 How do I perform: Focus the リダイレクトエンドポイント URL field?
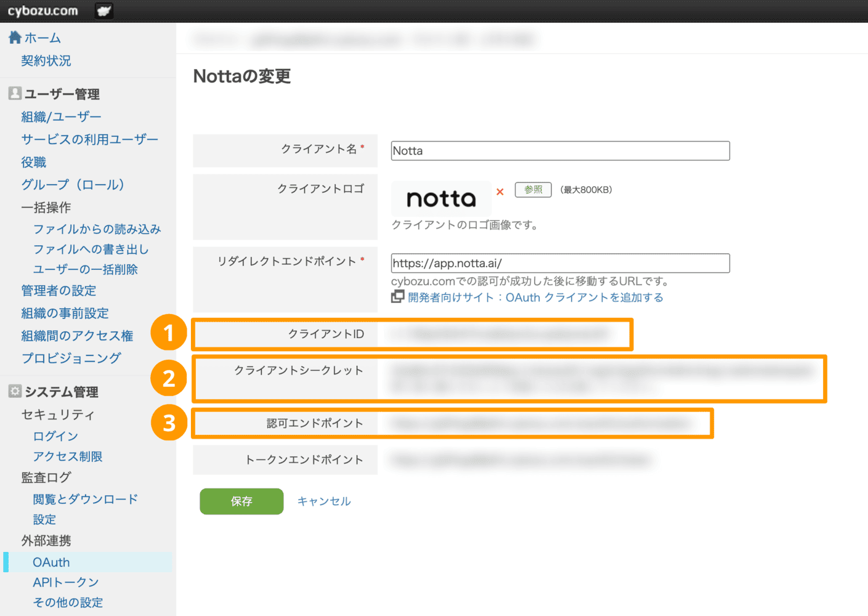coord(560,263)
